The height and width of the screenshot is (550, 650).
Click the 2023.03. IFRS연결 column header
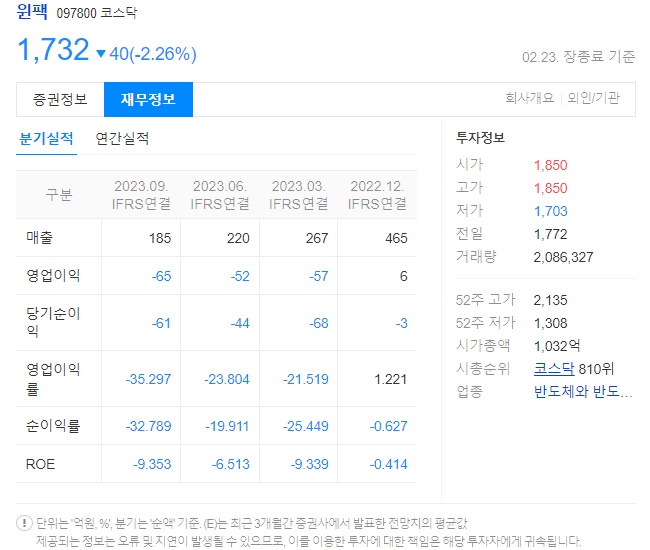coord(298,195)
